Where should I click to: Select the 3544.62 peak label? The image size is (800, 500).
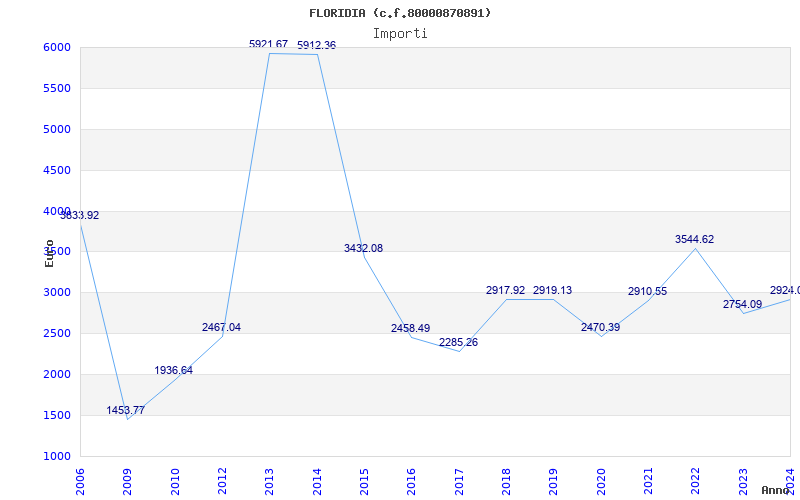(x=694, y=239)
